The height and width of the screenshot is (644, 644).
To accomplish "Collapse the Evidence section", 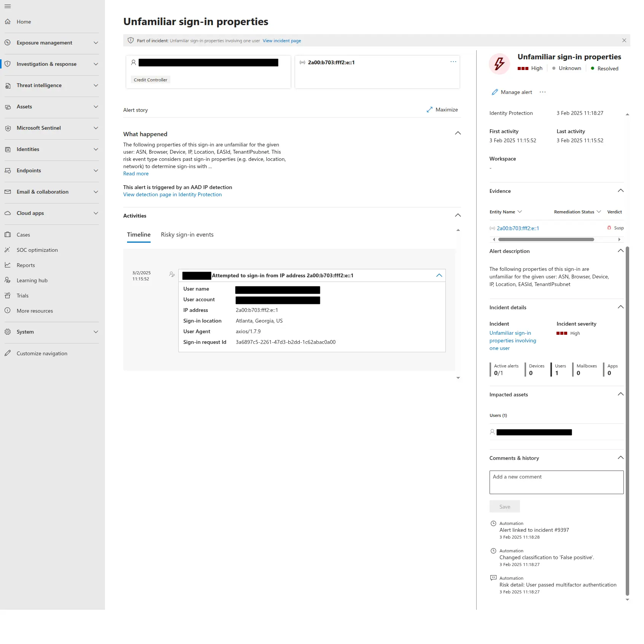I will coord(620,191).
